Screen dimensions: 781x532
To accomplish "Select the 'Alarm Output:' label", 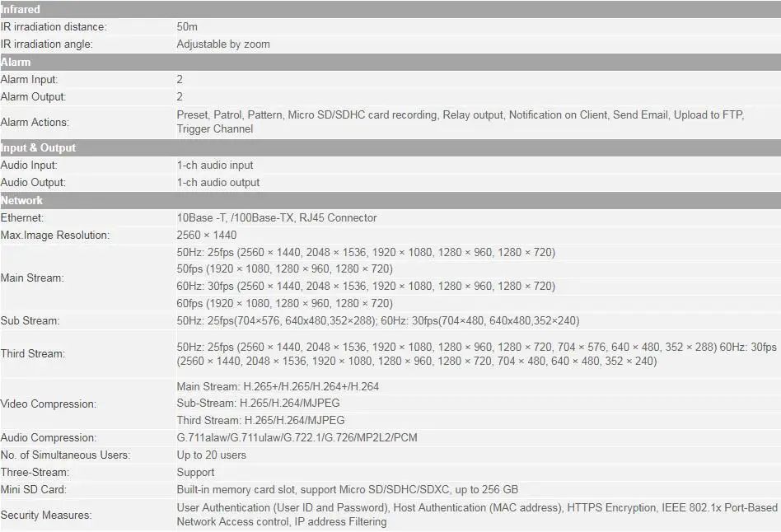I will pos(34,96).
